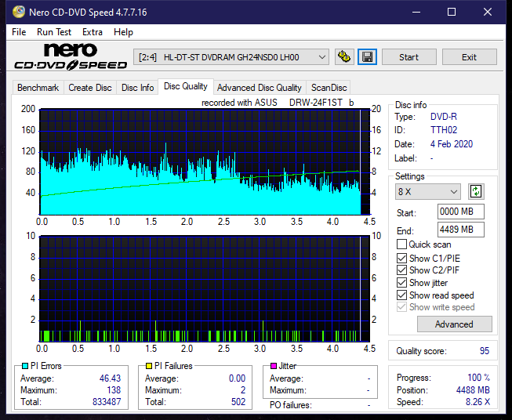
Task: Open the drive selection dropdown
Action: pos(231,57)
